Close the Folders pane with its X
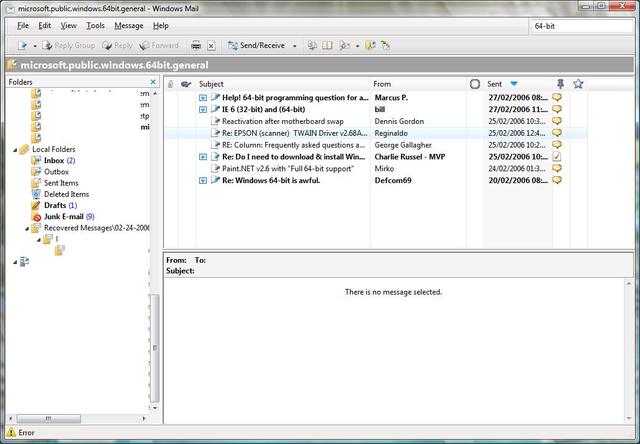Image resolution: width=640 pixels, height=444 pixels. click(153, 82)
